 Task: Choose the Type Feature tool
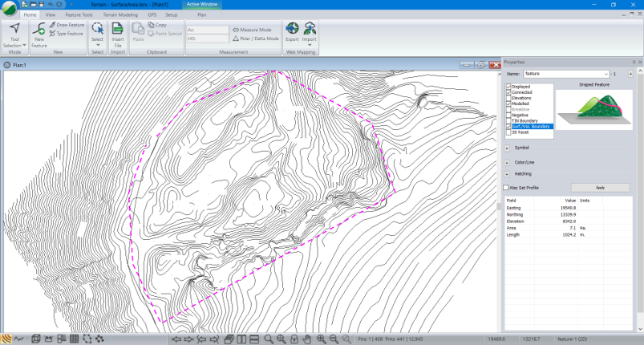(67, 34)
